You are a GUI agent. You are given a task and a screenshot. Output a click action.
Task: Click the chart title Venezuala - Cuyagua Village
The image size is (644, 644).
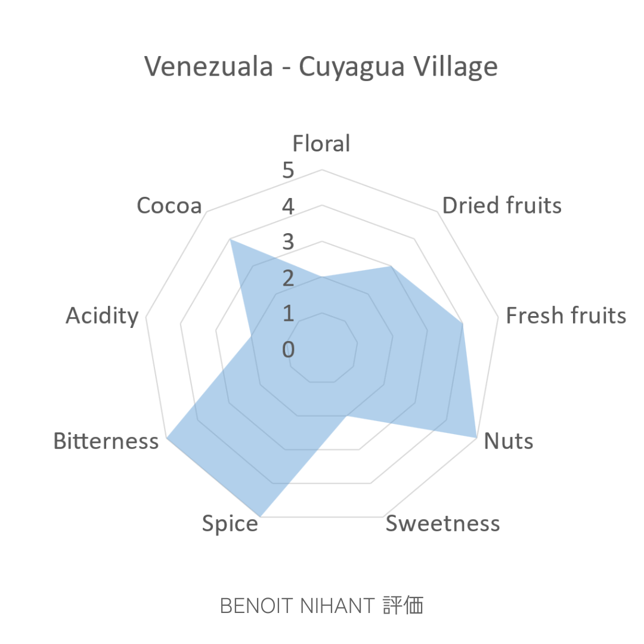321,67
